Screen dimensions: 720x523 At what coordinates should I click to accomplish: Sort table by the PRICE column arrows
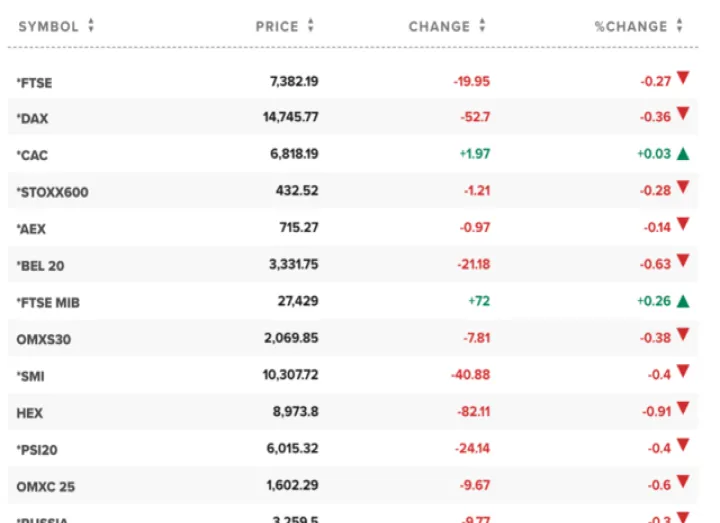coord(311,27)
